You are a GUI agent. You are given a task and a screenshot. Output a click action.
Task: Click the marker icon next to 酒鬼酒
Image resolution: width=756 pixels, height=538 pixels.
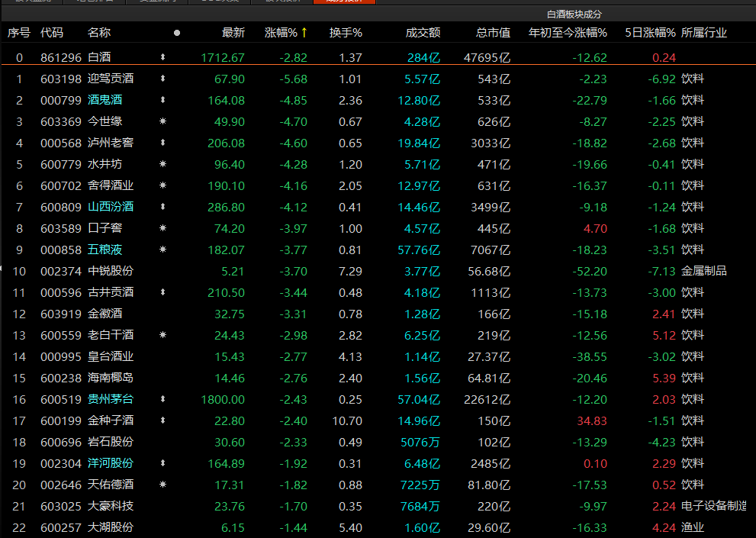[163, 100]
